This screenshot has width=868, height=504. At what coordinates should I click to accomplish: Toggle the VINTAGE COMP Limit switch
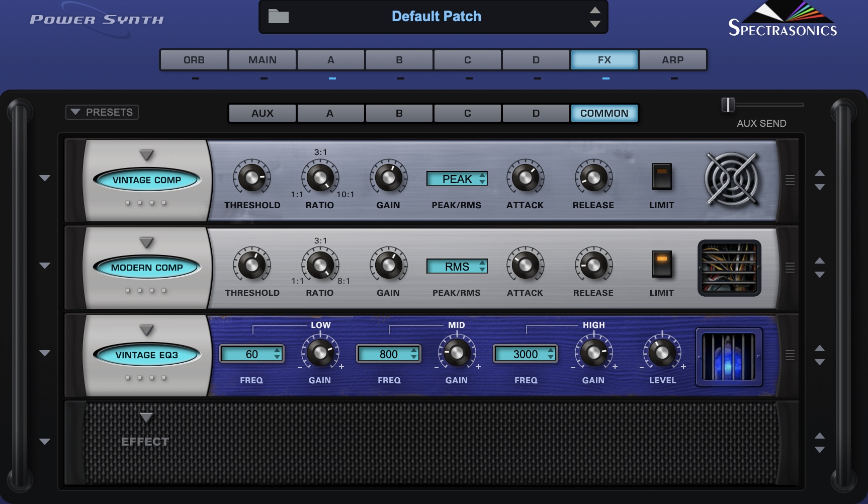(661, 177)
